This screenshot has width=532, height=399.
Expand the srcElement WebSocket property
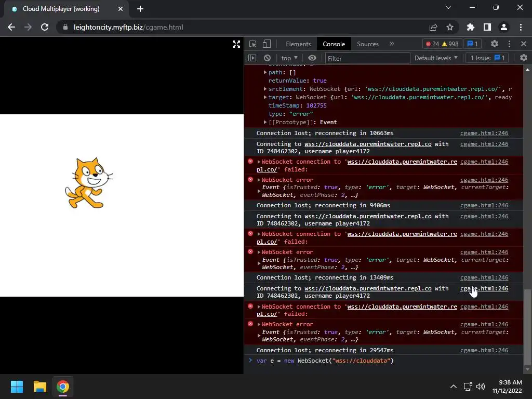pyautogui.click(x=265, y=89)
